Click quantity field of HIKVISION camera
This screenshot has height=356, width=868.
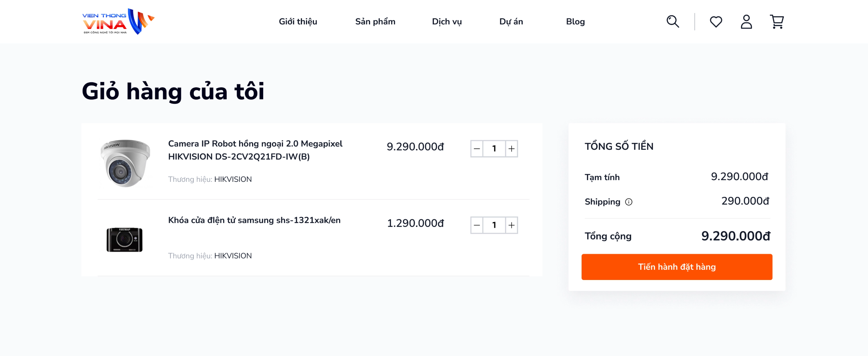pos(494,149)
